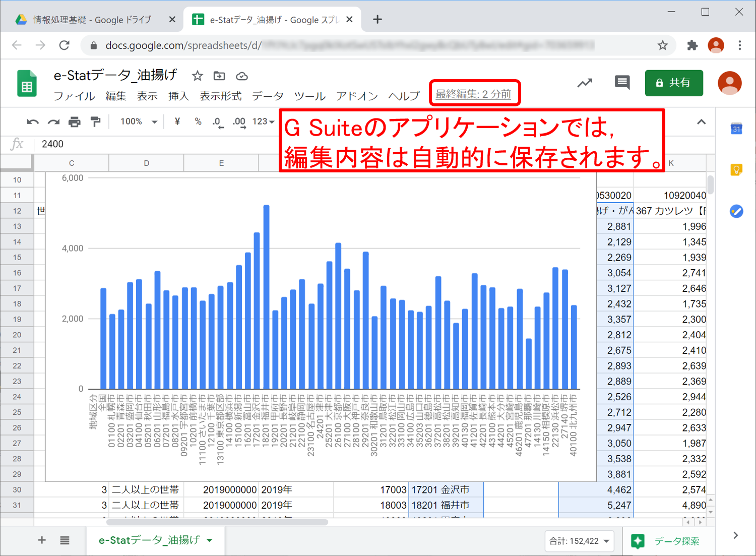Open the アドオン menu
The image size is (756, 556).
357,96
